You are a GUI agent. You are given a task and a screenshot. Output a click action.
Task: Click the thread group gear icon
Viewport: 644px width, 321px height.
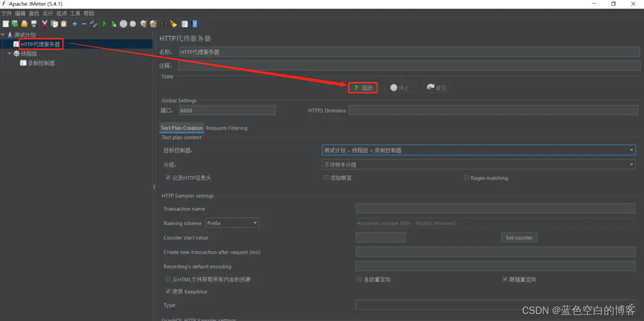tap(16, 54)
